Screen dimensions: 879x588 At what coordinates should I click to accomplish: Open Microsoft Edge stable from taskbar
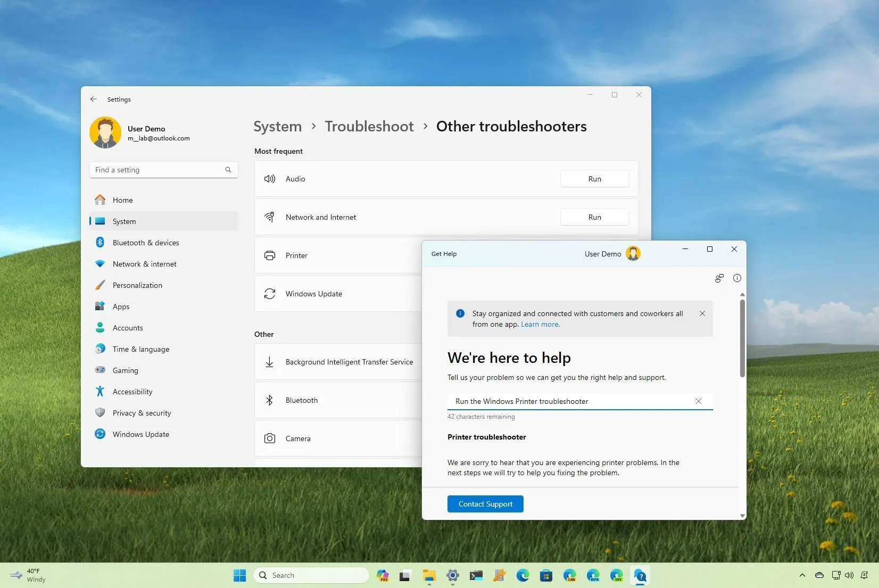coord(523,575)
